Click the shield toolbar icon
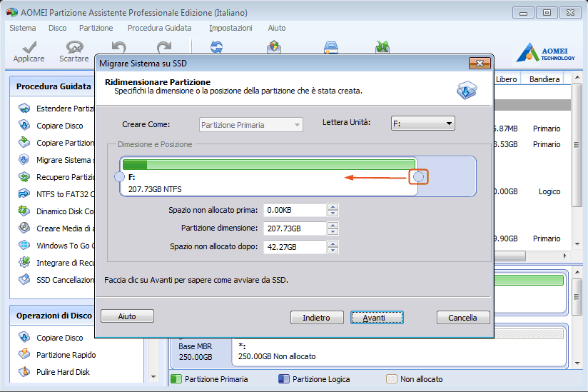The height and width of the screenshot is (392, 588). pos(274,47)
